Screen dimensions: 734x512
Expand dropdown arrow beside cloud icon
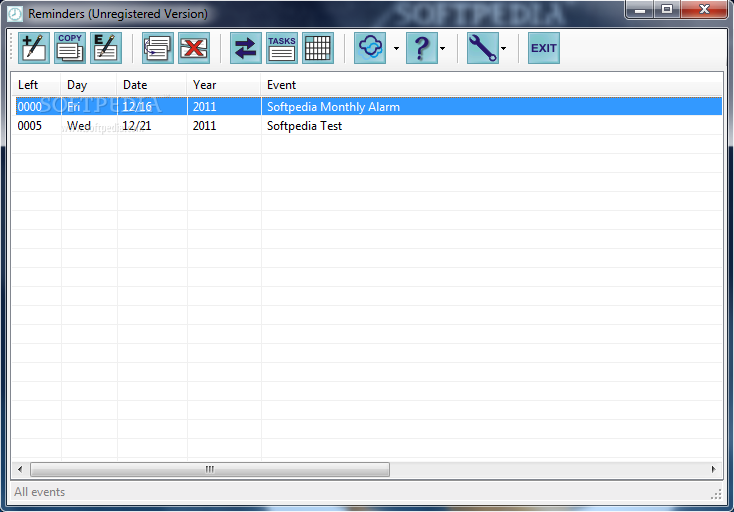coord(396,48)
